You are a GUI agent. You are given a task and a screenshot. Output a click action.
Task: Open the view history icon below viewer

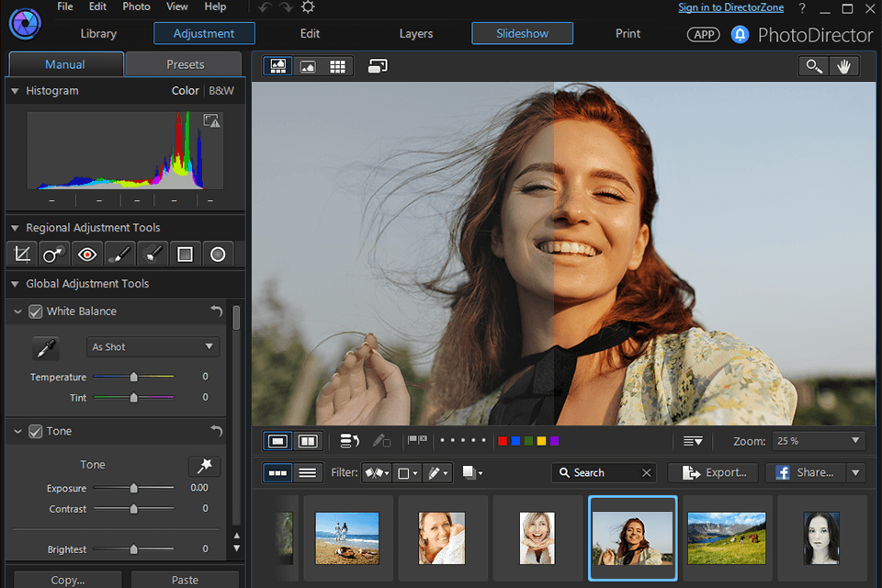(349, 441)
